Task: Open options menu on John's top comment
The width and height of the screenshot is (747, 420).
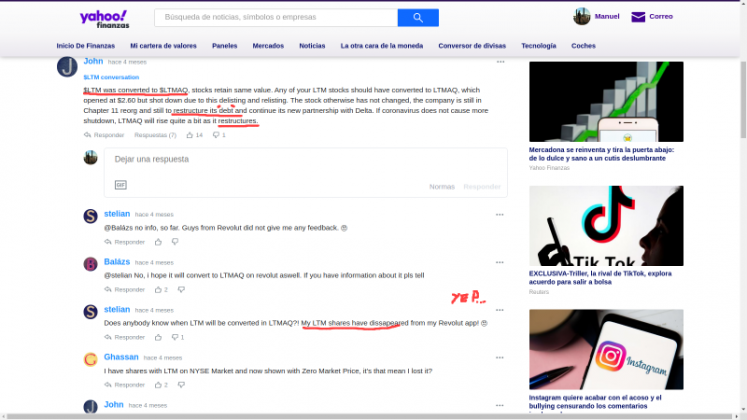Action: point(500,62)
